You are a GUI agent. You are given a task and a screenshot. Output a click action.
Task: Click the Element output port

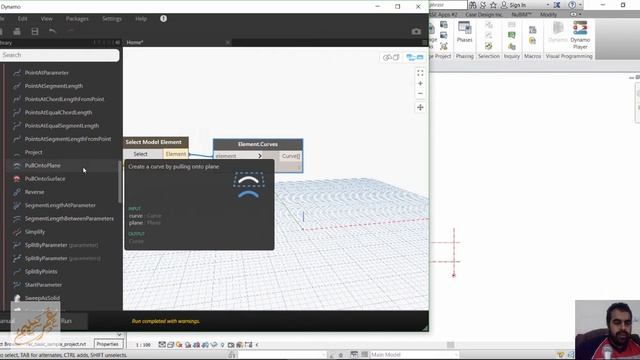(x=176, y=154)
